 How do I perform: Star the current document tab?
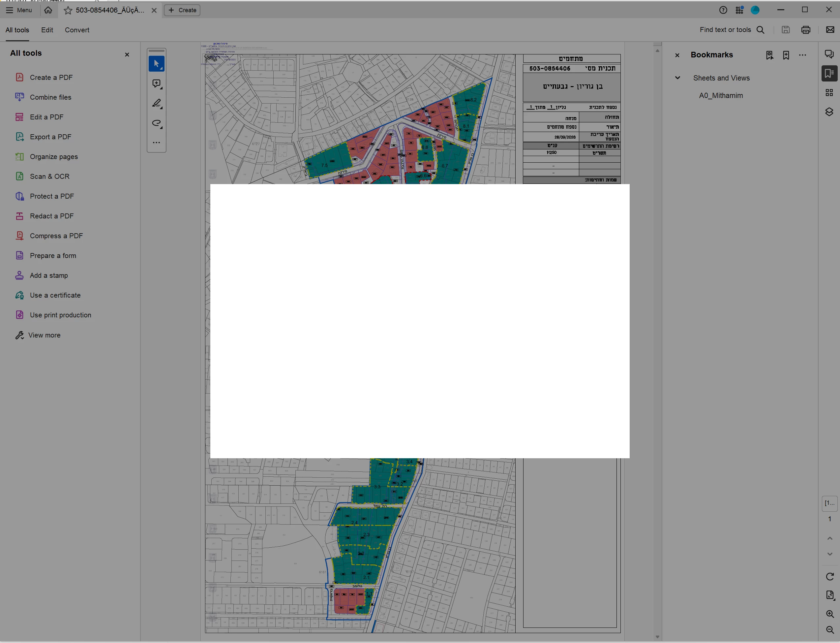(68, 10)
